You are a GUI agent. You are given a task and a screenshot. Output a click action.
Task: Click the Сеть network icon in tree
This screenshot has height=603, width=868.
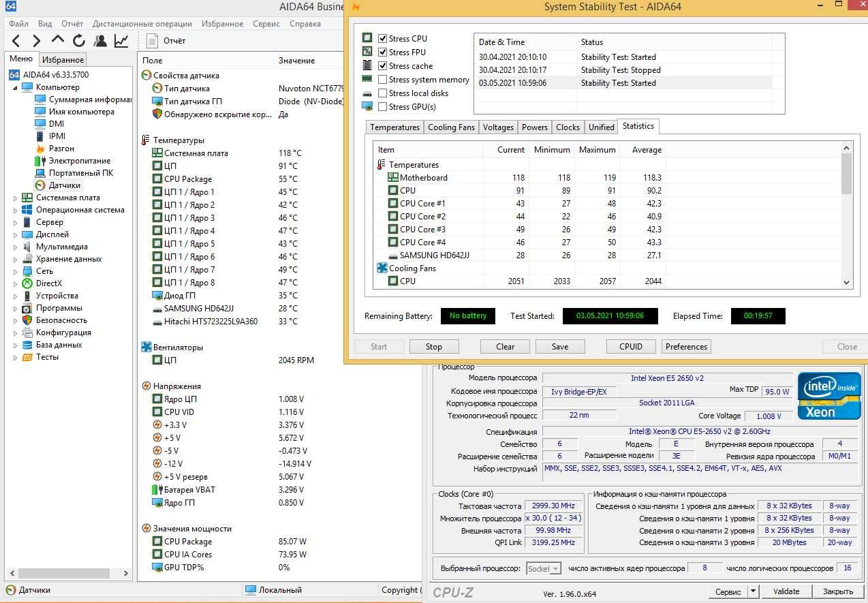tap(27, 271)
